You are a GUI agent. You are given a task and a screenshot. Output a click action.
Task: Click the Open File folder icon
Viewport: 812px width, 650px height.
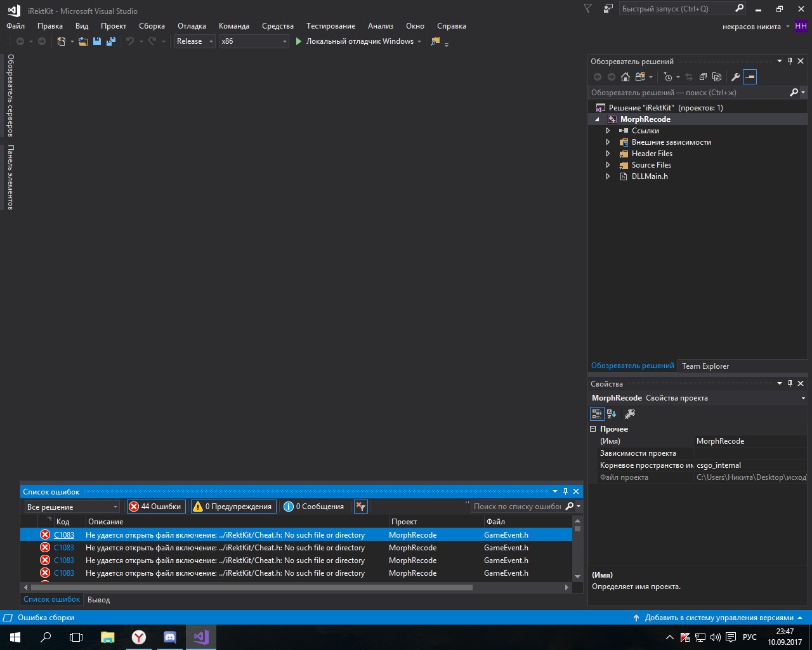[83, 41]
